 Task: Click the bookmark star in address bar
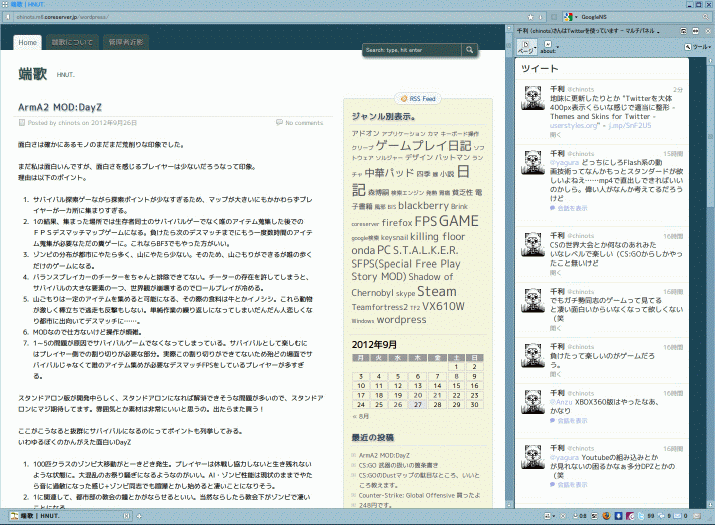(x=530, y=17)
